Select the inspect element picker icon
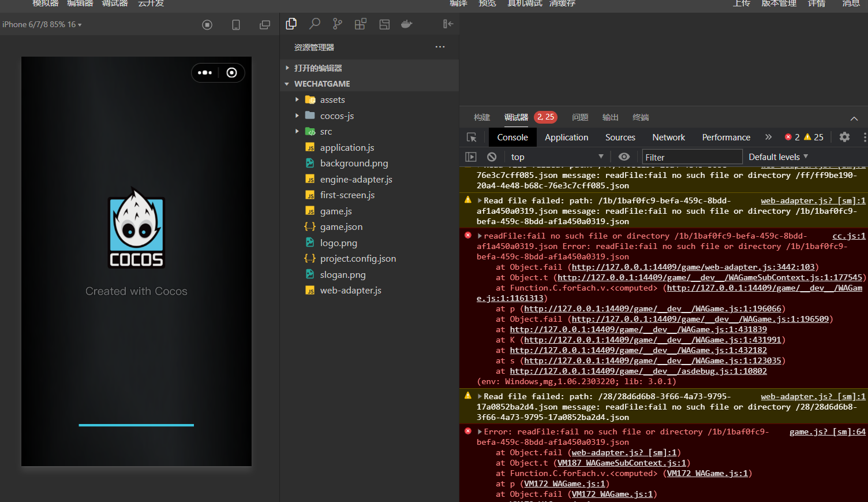The width and height of the screenshot is (868, 502). coord(472,137)
